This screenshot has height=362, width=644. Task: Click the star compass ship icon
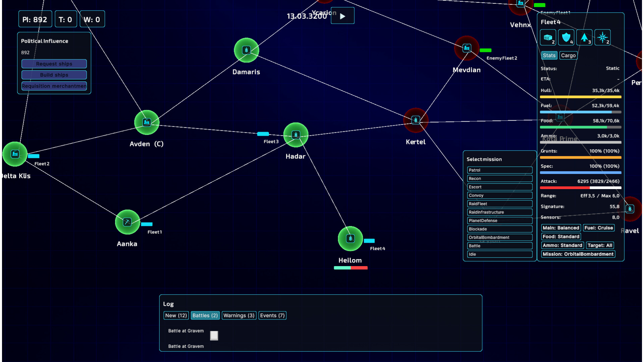point(602,38)
